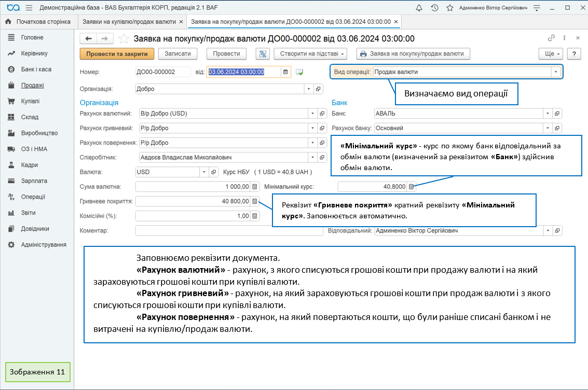Open help question mark button
The width and height of the screenshot is (588, 390).
[574, 54]
